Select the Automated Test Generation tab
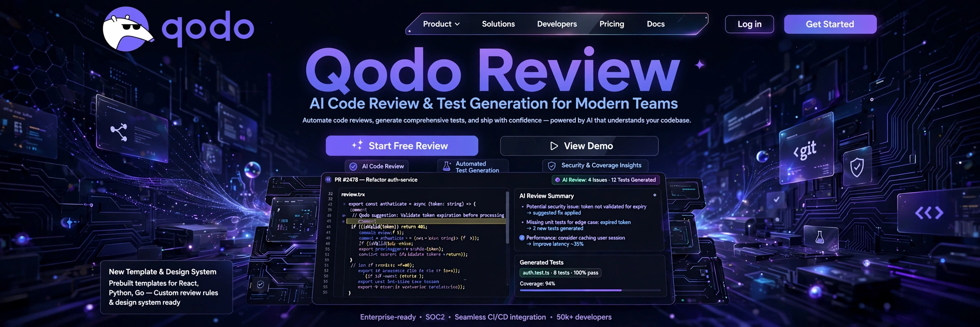 coord(472,167)
